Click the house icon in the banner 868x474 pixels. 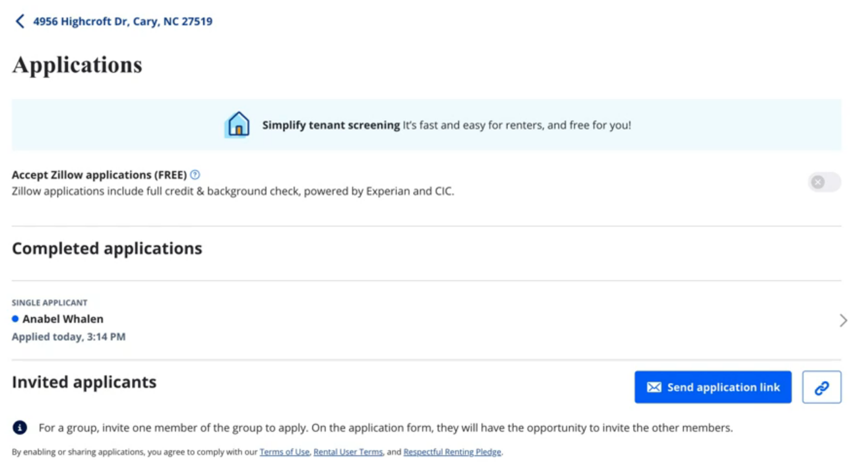click(x=238, y=124)
